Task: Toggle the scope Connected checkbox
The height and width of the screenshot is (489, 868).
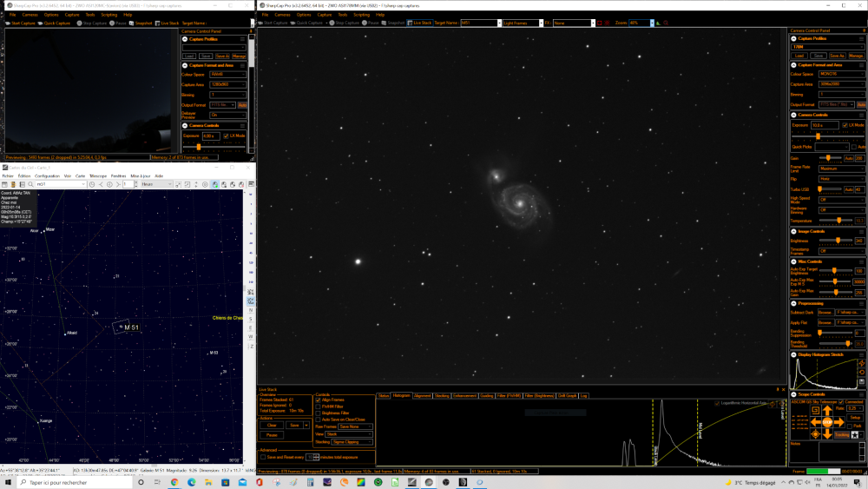Action: [x=841, y=402]
